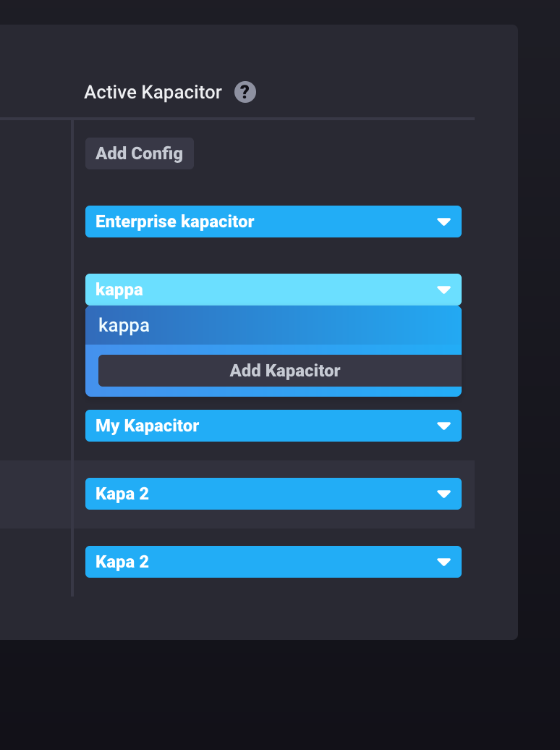Open the Enterprise kapacitor selector
The image size is (560, 750).
(x=273, y=222)
